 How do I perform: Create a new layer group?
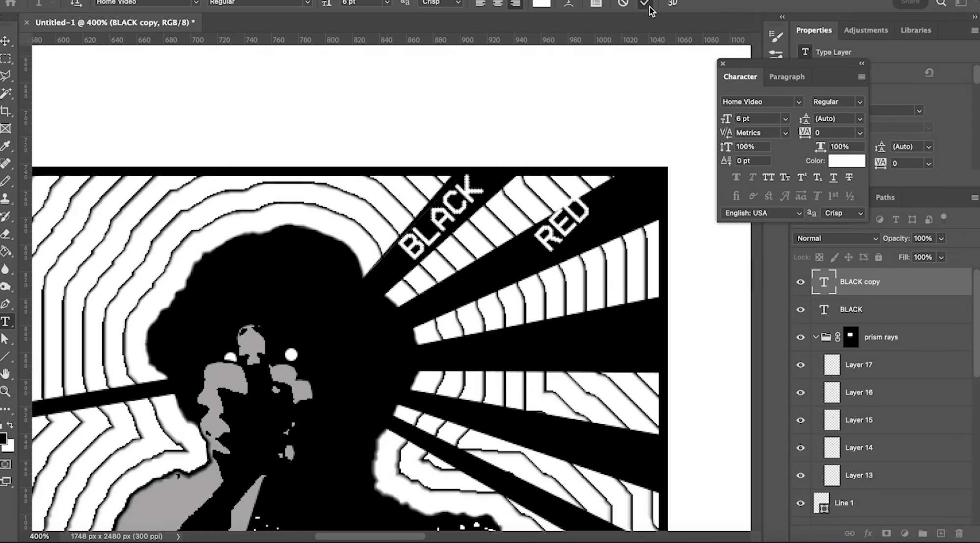(x=923, y=533)
